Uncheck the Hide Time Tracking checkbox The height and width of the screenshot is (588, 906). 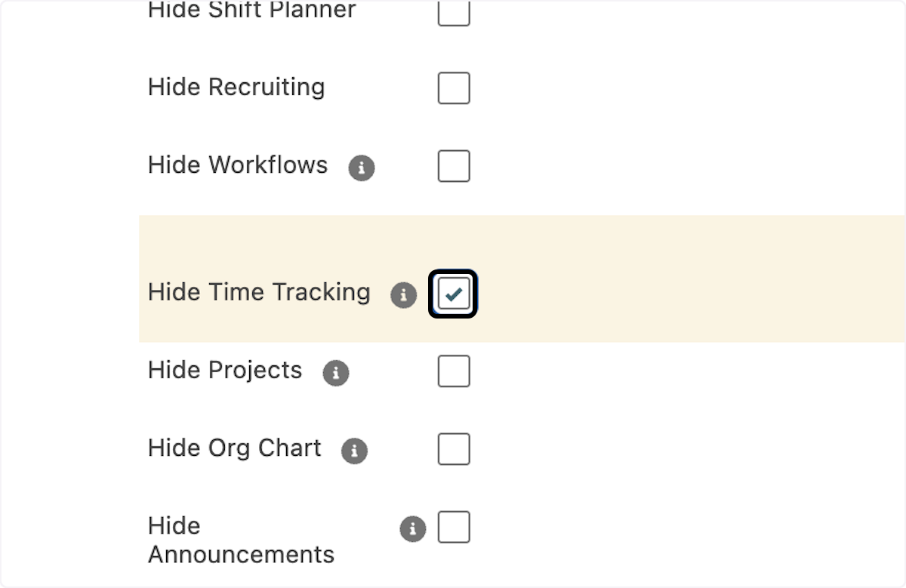point(453,294)
